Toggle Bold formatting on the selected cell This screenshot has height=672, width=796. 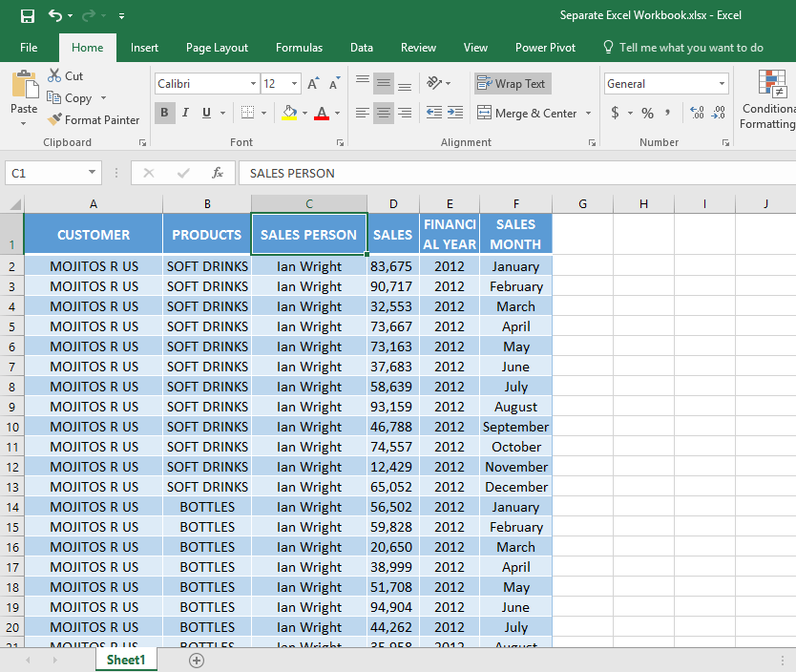point(164,113)
